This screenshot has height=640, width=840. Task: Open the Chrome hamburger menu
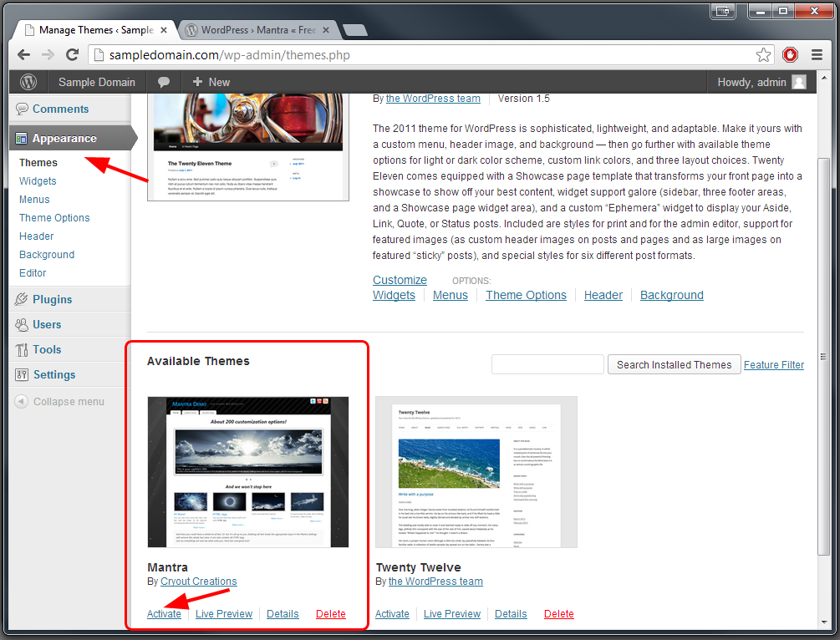pyautogui.click(x=817, y=54)
